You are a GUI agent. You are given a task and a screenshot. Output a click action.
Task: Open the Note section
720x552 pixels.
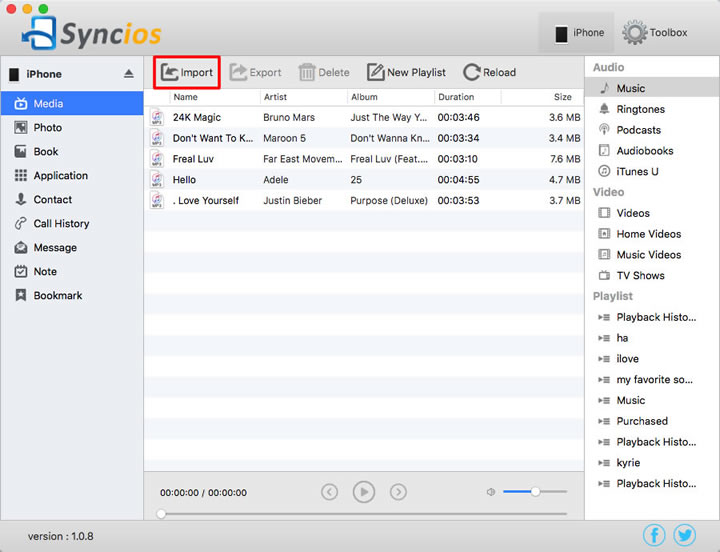72,271
